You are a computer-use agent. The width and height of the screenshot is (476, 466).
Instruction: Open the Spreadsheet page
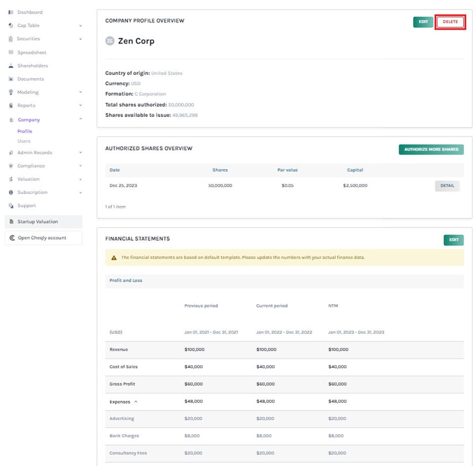pyautogui.click(x=31, y=53)
